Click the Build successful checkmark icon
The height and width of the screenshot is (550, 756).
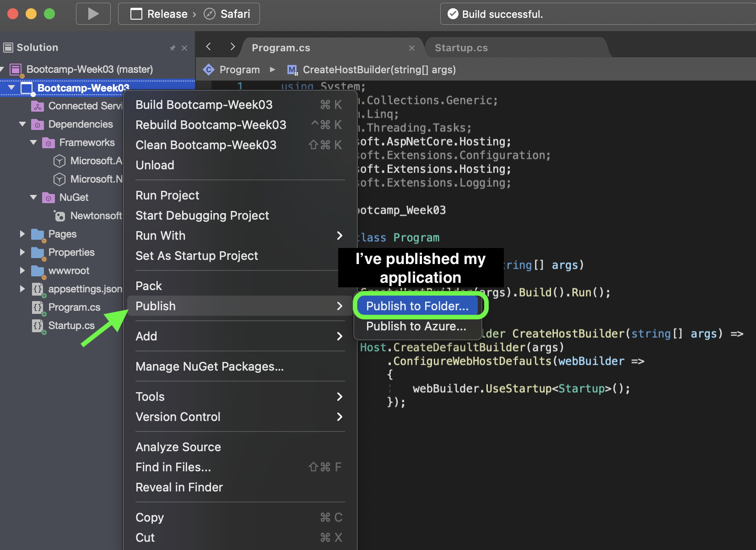(453, 14)
